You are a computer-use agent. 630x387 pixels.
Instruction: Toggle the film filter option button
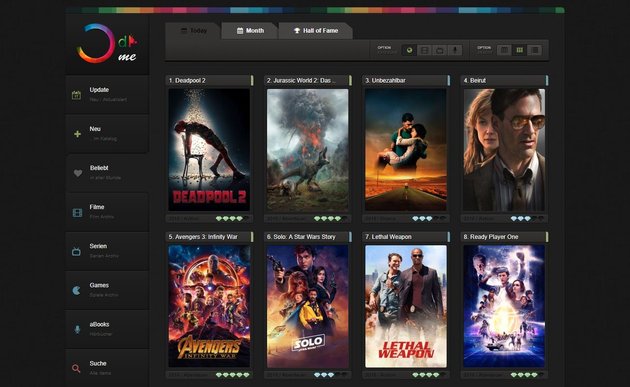coord(424,50)
